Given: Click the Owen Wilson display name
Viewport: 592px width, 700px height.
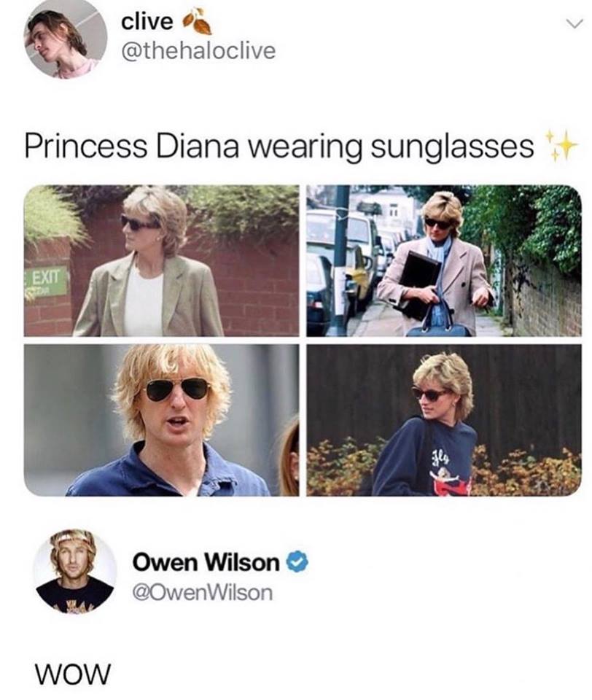Looking at the screenshot, I should pyautogui.click(x=206, y=561).
